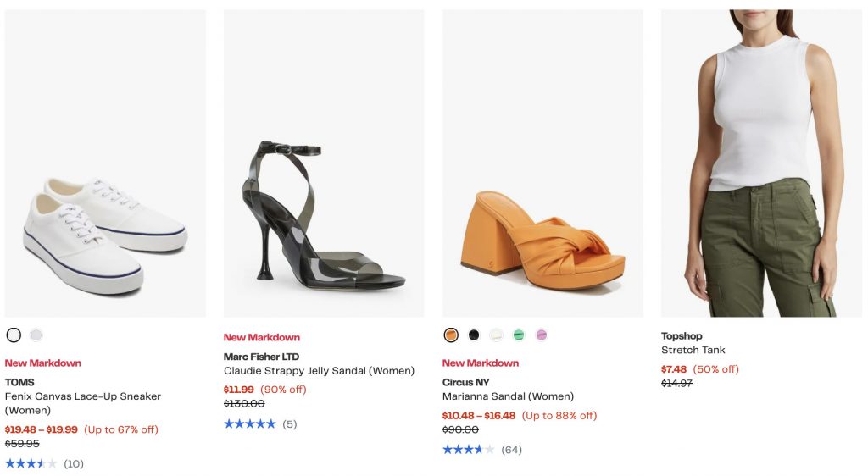This screenshot has width=868, height=476.
Task: Open TOMS white sneaker product image
Action: coord(105,163)
